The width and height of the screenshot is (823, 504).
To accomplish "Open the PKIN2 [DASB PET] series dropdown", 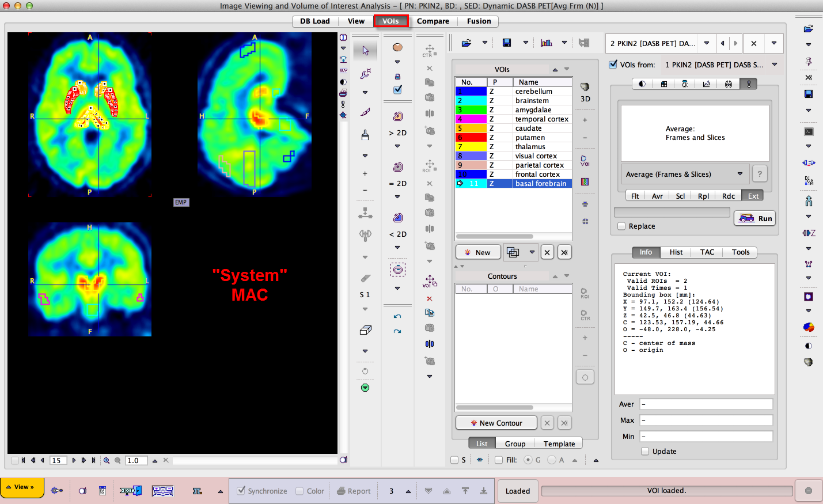I will tap(707, 43).
